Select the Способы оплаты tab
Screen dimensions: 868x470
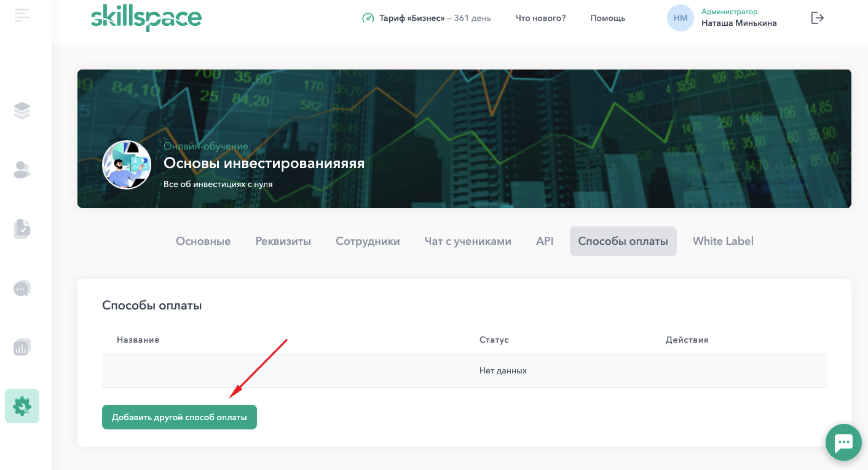(623, 241)
